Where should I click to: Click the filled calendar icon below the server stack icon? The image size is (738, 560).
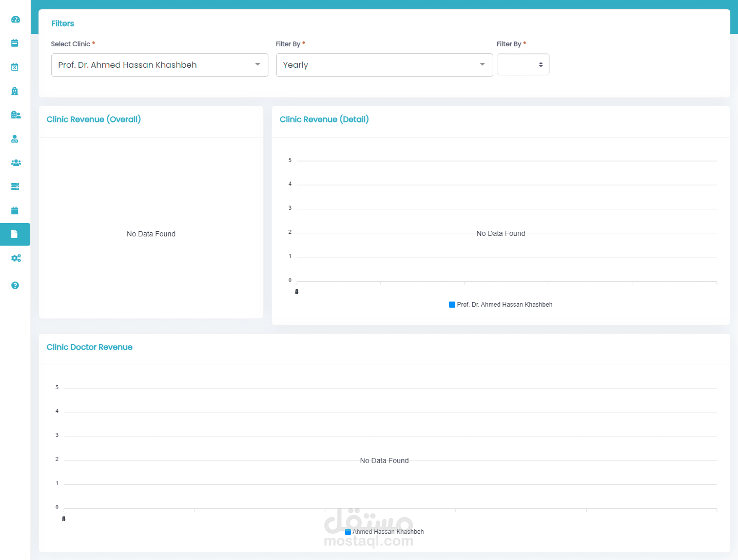tap(15, 210)
